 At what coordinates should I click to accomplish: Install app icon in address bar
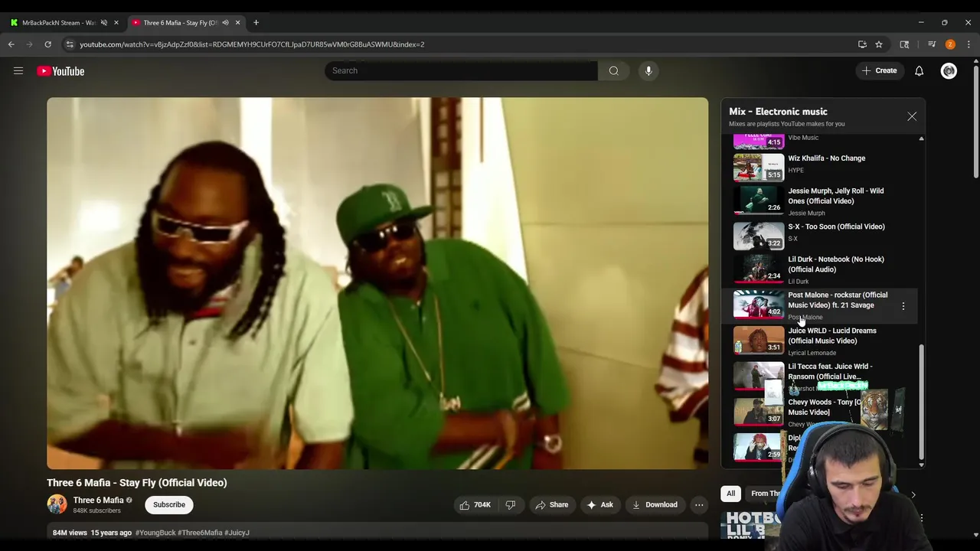click(862, 44)
